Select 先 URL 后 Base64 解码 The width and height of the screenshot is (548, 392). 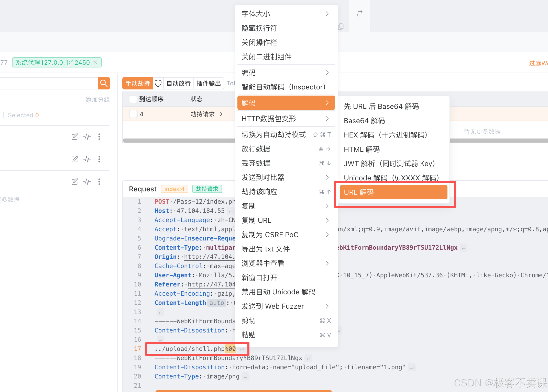393,106
